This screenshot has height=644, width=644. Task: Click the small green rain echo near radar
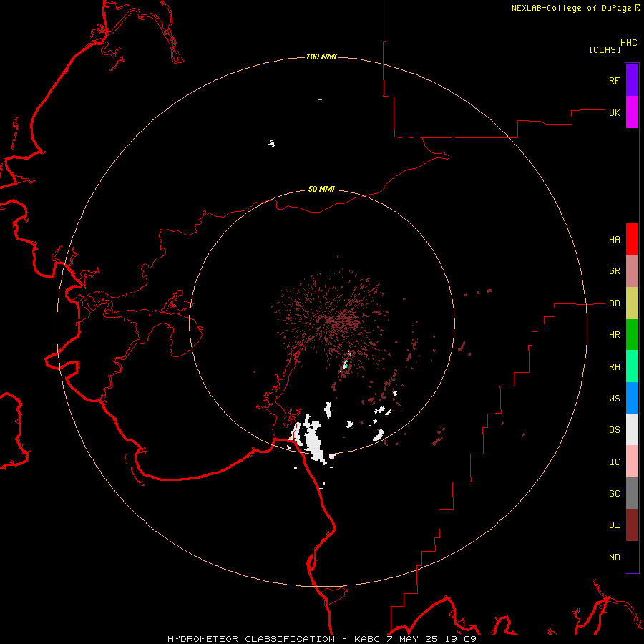(346, 363)
